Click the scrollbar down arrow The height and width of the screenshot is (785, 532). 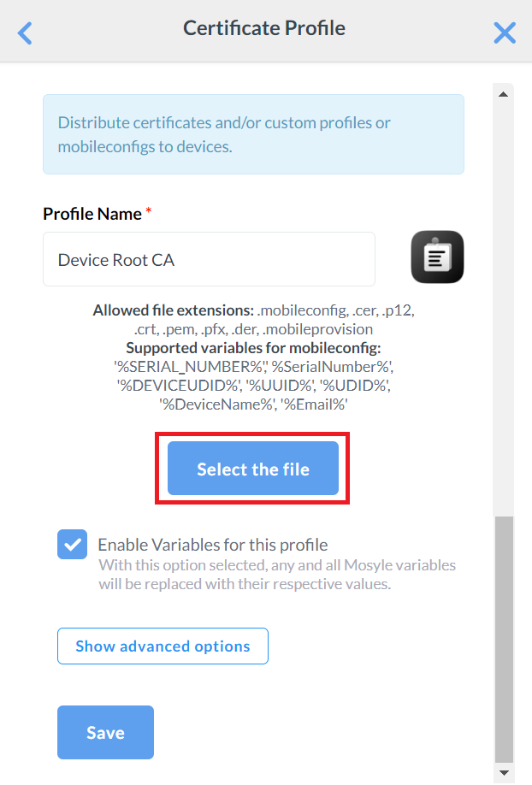point(504,772)
